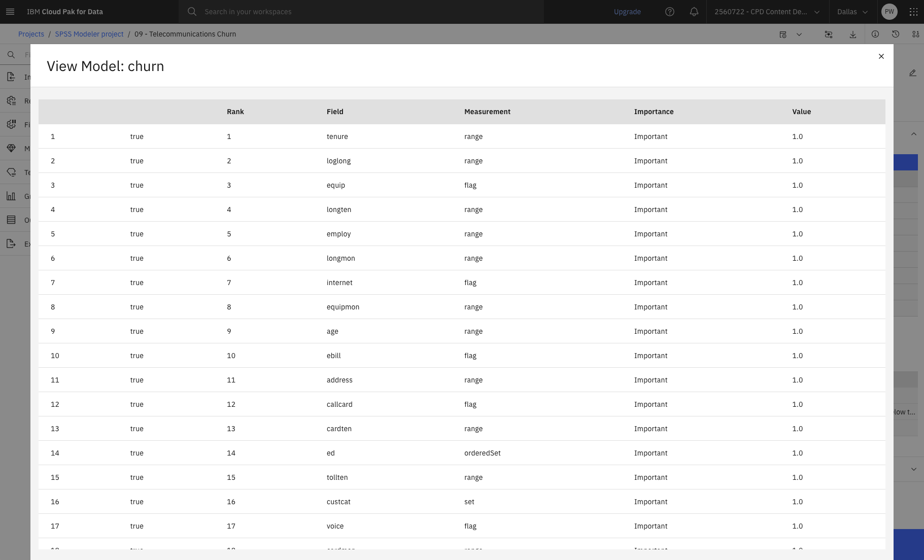Click the equipmon field cell
The width and height of the screenshot is (924, 560).
click(x=343, y=307)
